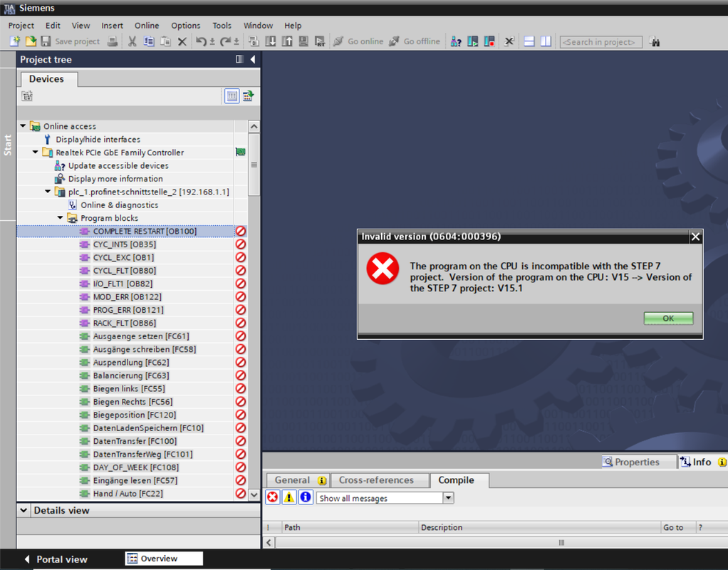Screen dimensions: 728x570
Task: Click the binoculars search icon
Action: [654, 42]
